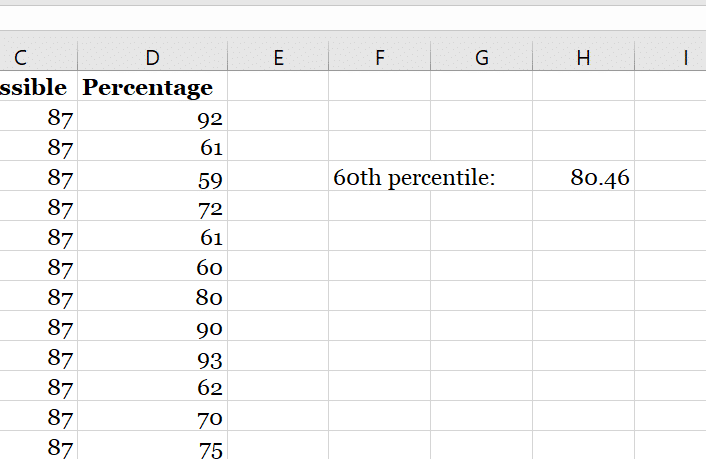Select column D header
Screen dimensions: 706x459
152,58
